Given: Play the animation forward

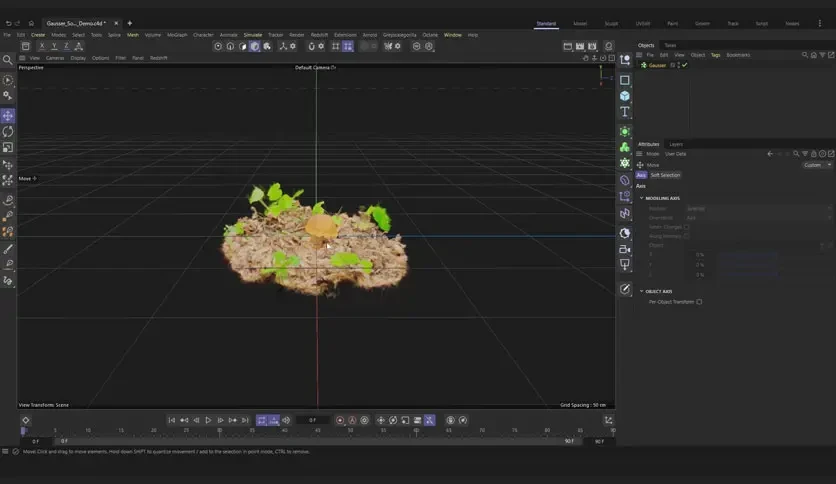Looking at the screenshot, I should point(208,420).
